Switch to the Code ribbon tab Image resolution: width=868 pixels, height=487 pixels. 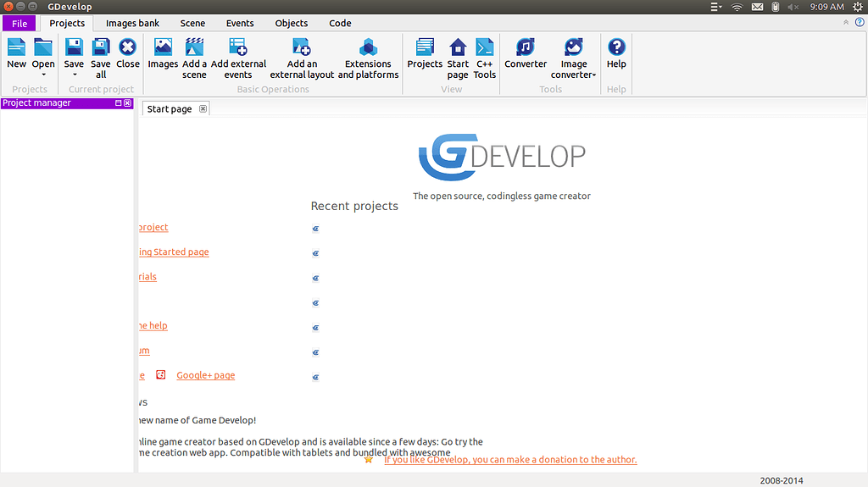(340, 23)
